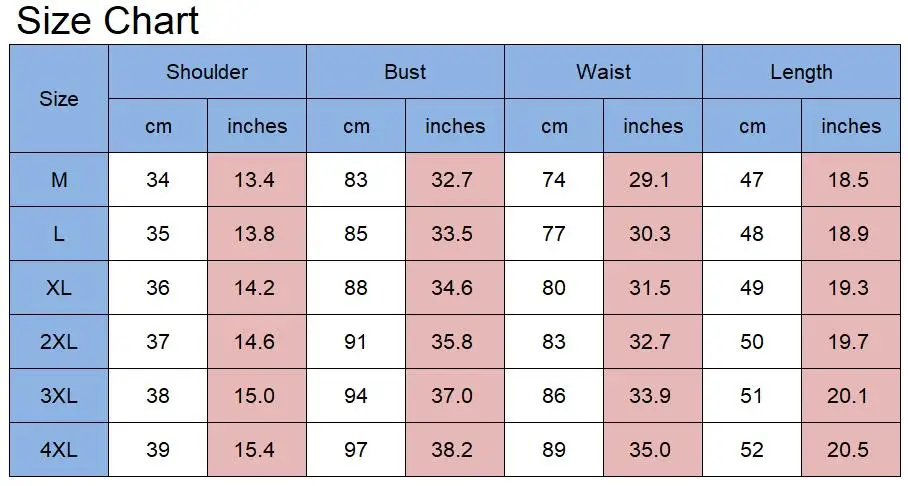Select the 4XL size row label
Viewport: 908px width, 486px height.
click(59, 450)
